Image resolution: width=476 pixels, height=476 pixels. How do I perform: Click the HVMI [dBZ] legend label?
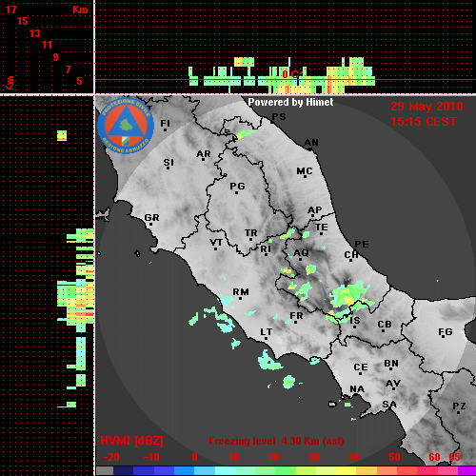[131, 441]
